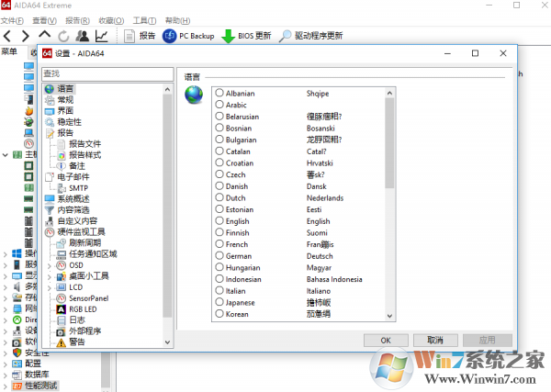
Task: Click the PC Backup toolbar icon
Action: pyautogui.click(x=170, y=36)
